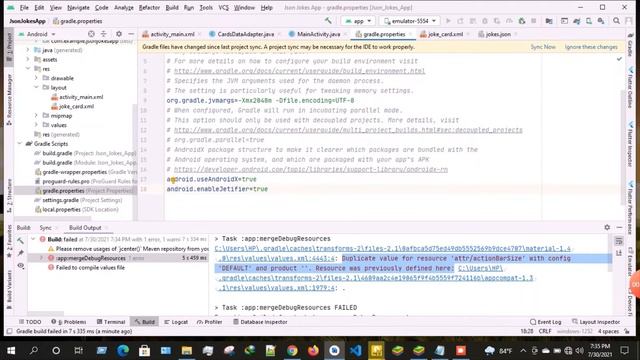Click Collapse All icon in Project panel

coord(104,34)
